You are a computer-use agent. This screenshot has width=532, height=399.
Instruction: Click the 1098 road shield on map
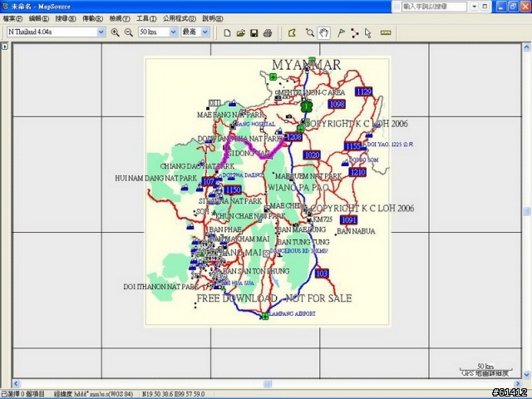point(337,104)
